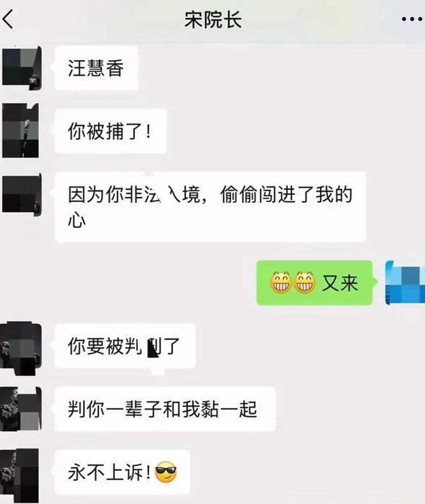425x504 pixels.
Task: Tap the avatar beside the 汪慧香 message
Action: (21, 68)
